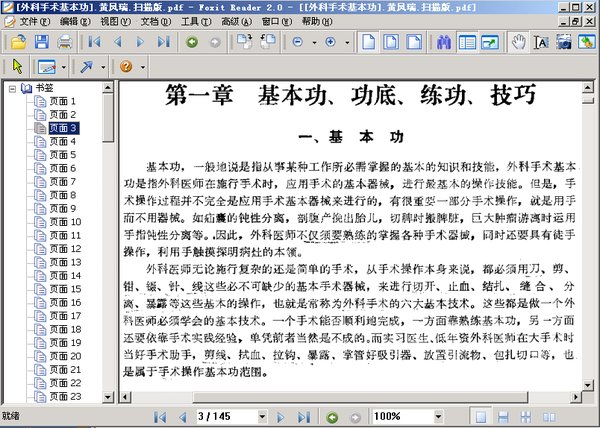Screen dimensions: 600x428
Task: Select the Snapshot camera tool
Action: tap(564, 42)
